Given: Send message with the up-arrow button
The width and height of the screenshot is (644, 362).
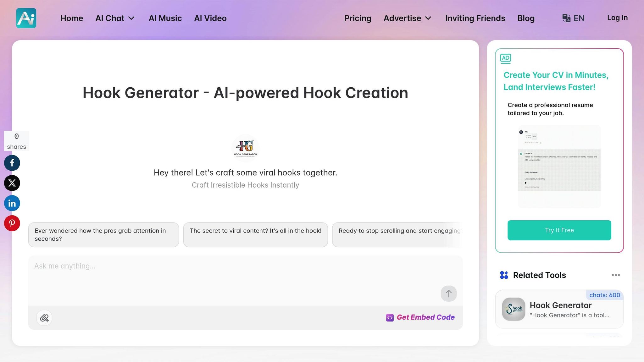Looking at the screenshot, I should (449, 293).
